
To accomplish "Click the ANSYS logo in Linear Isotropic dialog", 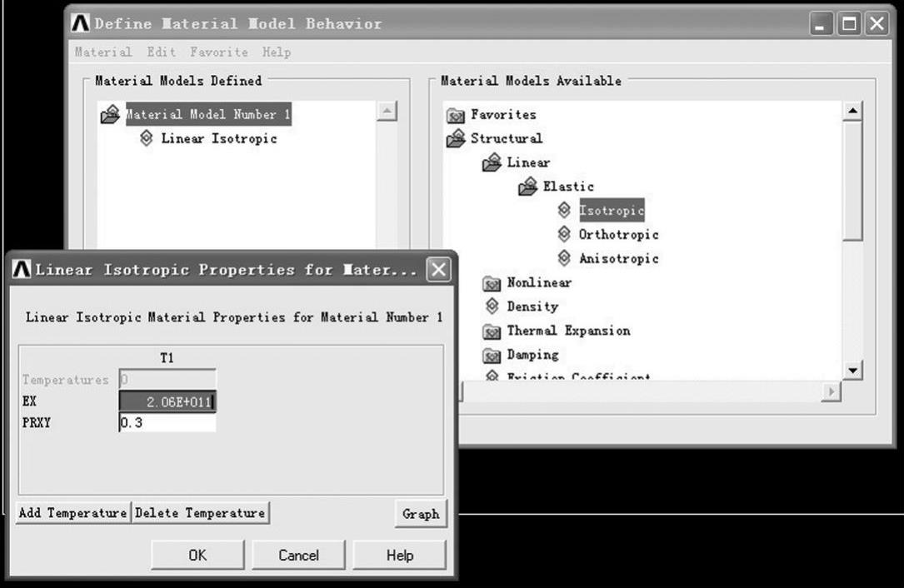I will [22, 269].
